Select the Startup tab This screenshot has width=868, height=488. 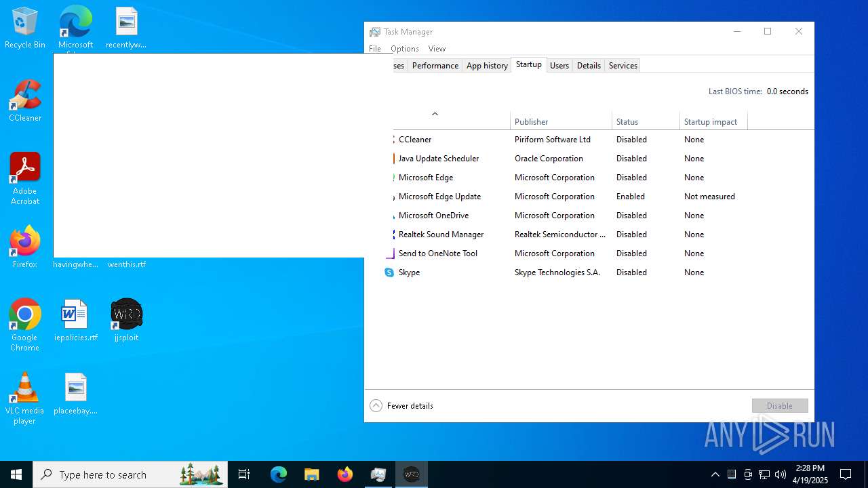[x=529, y=64]
